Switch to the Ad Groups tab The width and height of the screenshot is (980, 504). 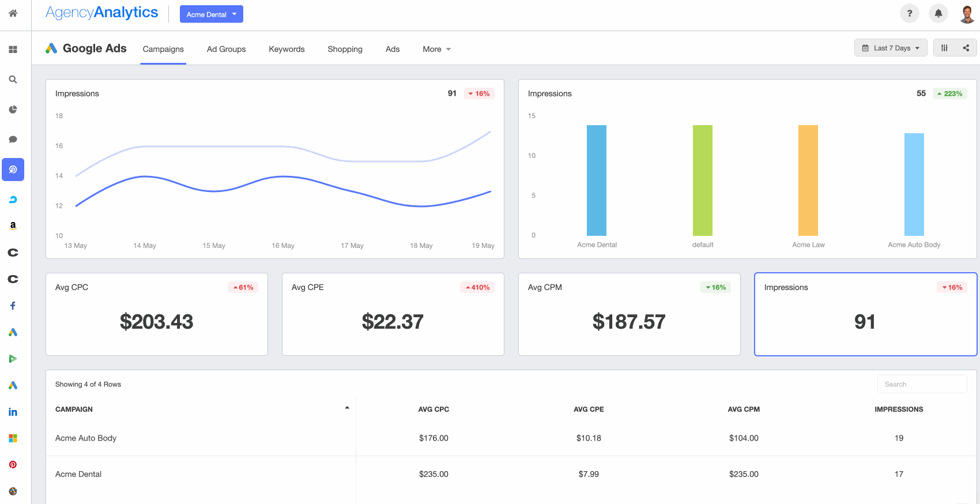click(x=227, y=49)
